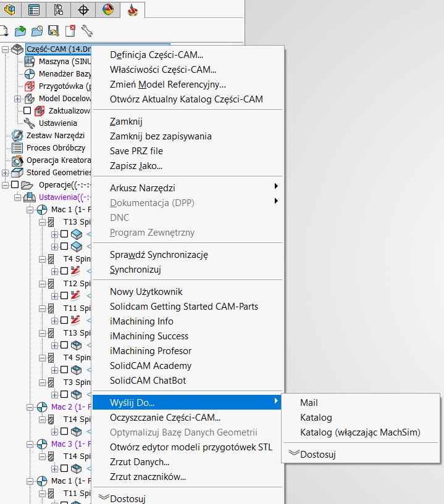Expand the operation under T3 Spin
444x504 pixels.
point(54,395)
